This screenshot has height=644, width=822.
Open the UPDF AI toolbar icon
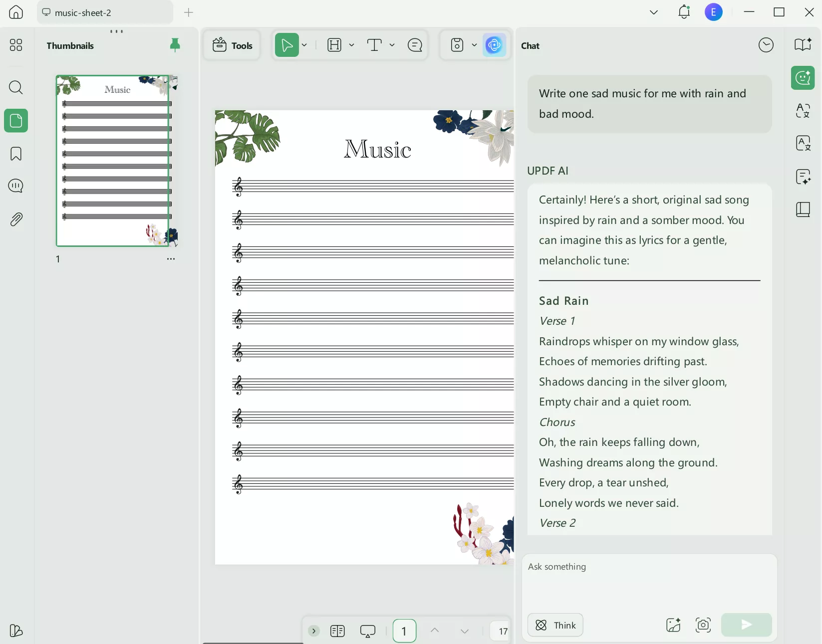(494, 45)
